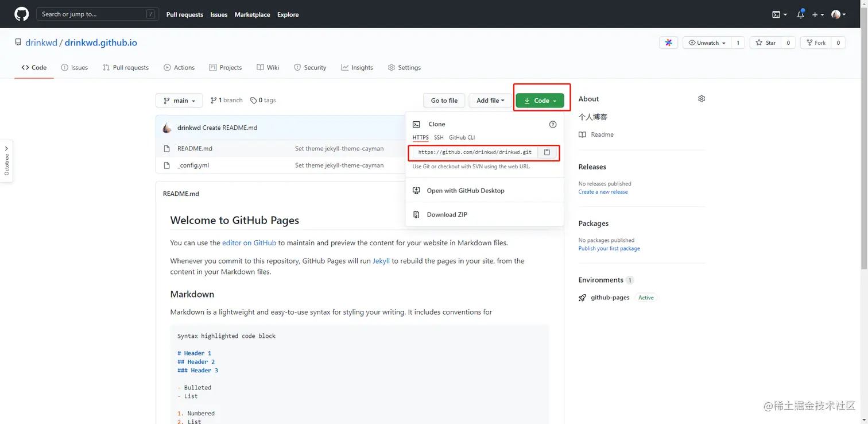Open the Insights tab
The image size is (868, 424).
[357, 67]
